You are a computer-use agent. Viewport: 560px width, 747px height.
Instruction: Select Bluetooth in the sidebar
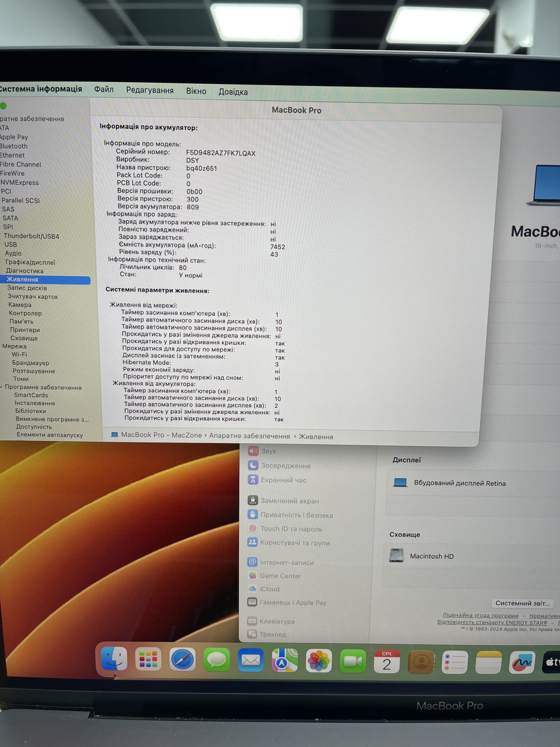pyautogui.click(x=13, y=146)
